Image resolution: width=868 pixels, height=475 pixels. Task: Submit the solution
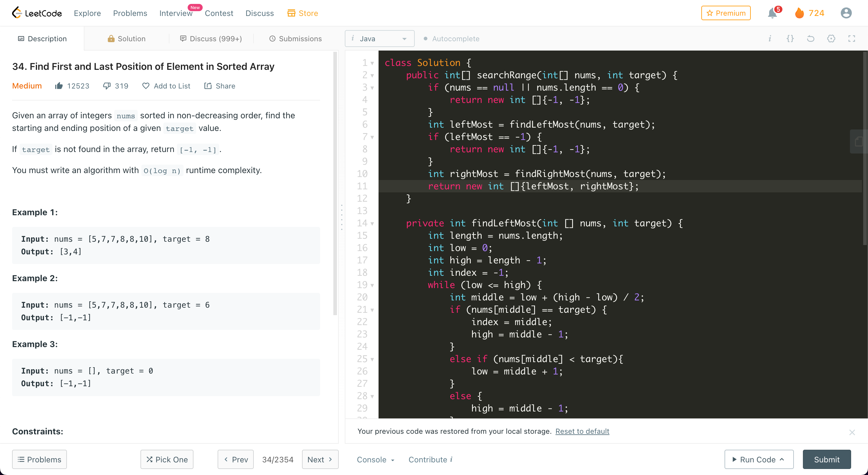point(826,460)
